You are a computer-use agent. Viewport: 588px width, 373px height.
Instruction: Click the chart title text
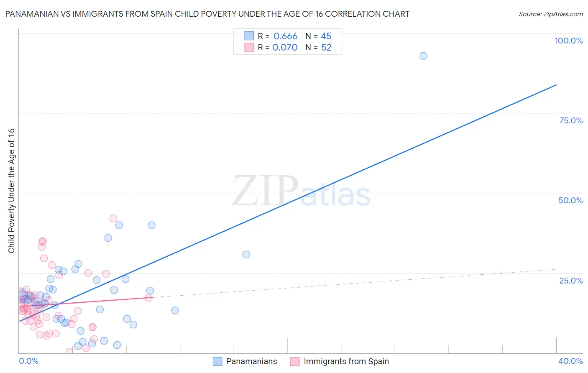point(207,14)
